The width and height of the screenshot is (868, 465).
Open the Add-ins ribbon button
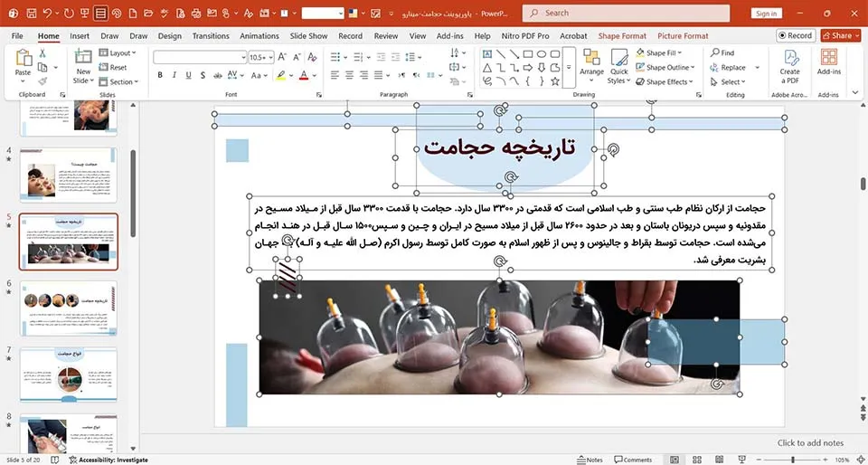click(829, 62)
